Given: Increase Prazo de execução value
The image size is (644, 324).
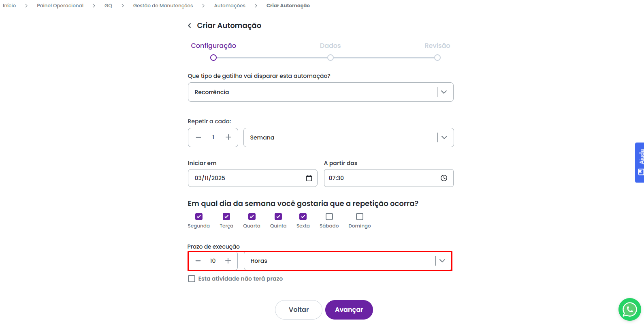Looking at the screenshot, I should 228,261.
